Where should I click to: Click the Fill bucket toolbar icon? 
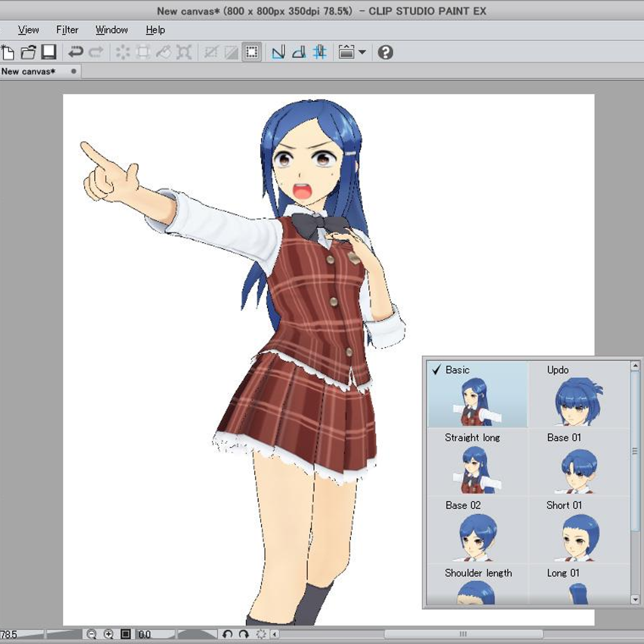[x=163, y=52]
